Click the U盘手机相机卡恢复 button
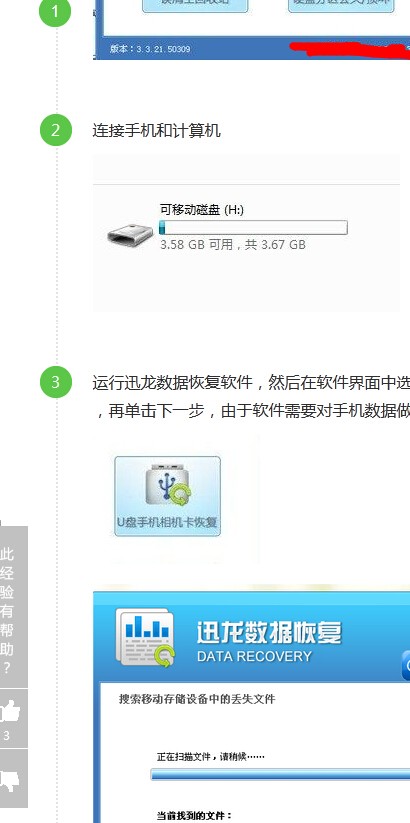Screen dimensions: 410x823 [x=167, y=496]
